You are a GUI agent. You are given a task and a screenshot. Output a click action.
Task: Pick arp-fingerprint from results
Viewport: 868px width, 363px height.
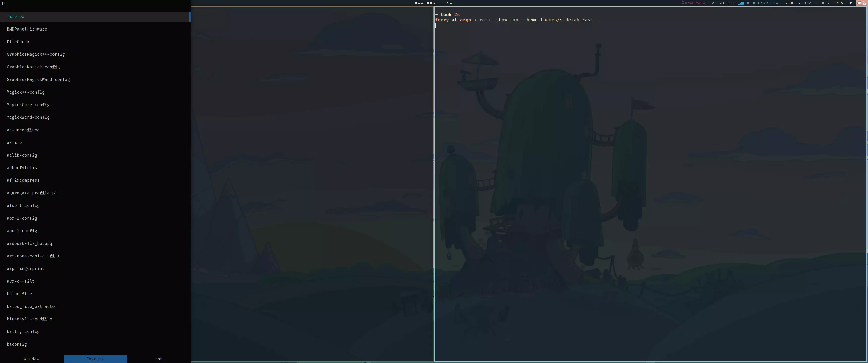pos(95,269)
